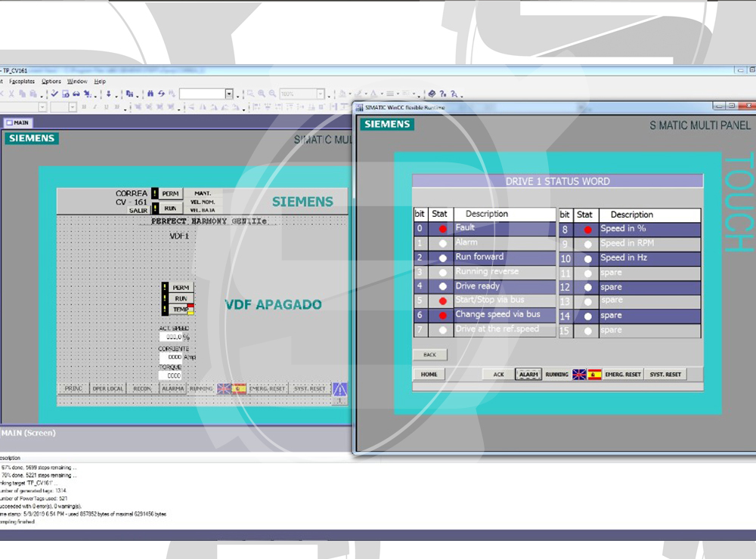Viewport: 756px width, 559px height.
Task: Click the UK flag in the editor screen
Action: click(x=224, y=388)
